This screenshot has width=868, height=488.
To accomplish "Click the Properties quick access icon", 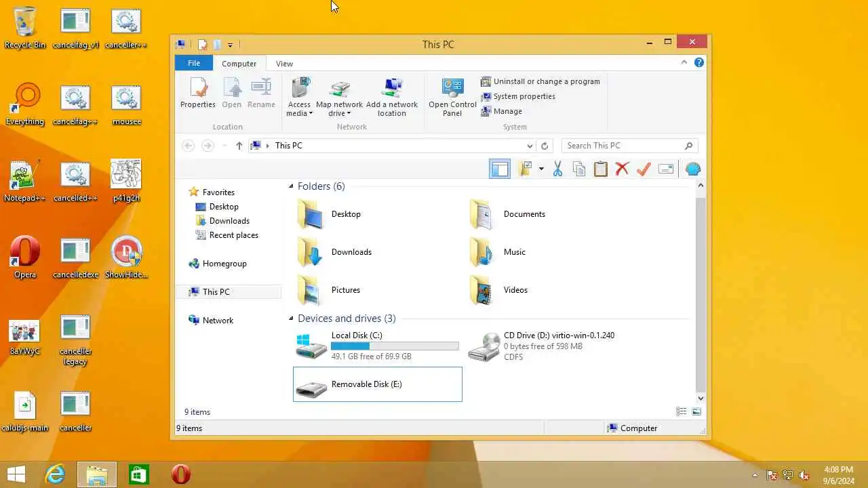I will pos(202,45).
